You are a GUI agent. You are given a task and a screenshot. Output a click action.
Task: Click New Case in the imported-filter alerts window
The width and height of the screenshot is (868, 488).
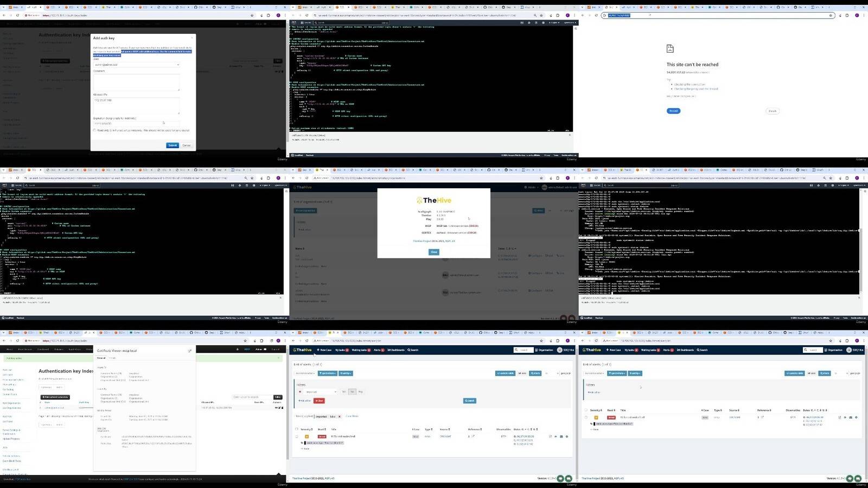324,350
